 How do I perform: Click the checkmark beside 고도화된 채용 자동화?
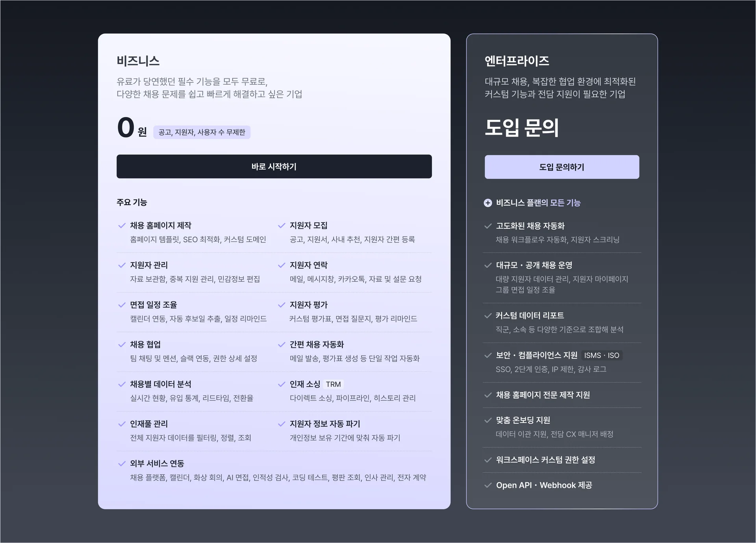(488, 226)
